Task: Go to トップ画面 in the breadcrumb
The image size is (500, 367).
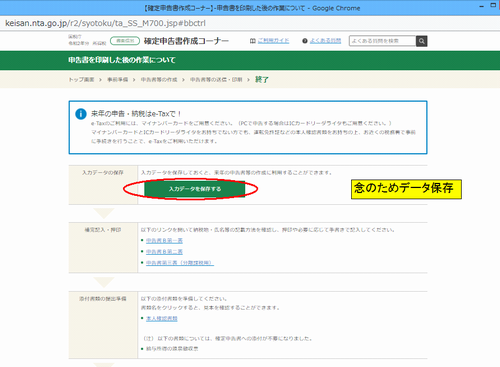Action: click(x=81, y=80)
